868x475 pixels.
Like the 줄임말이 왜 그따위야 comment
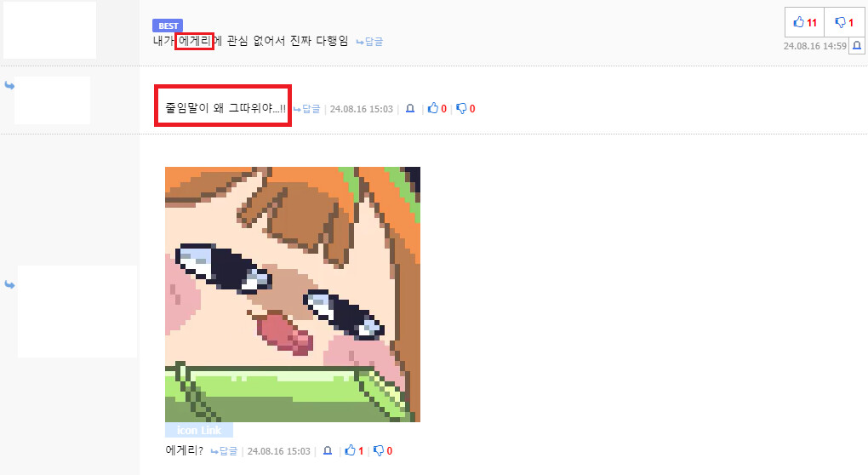pyautogui.click(x=437, y=108)
